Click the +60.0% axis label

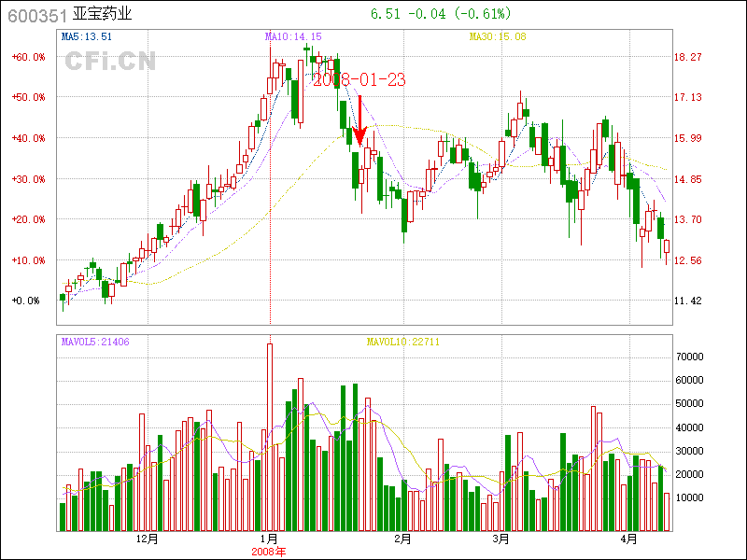[28, 57]
